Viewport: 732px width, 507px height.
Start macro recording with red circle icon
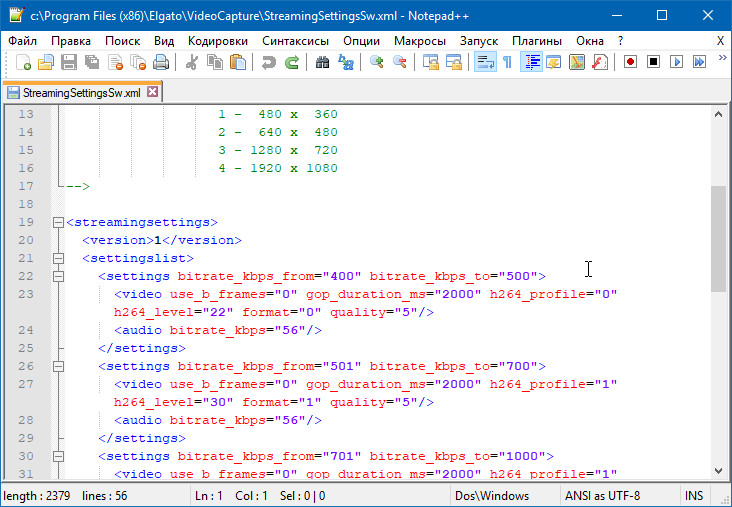(x=631, y=63)
